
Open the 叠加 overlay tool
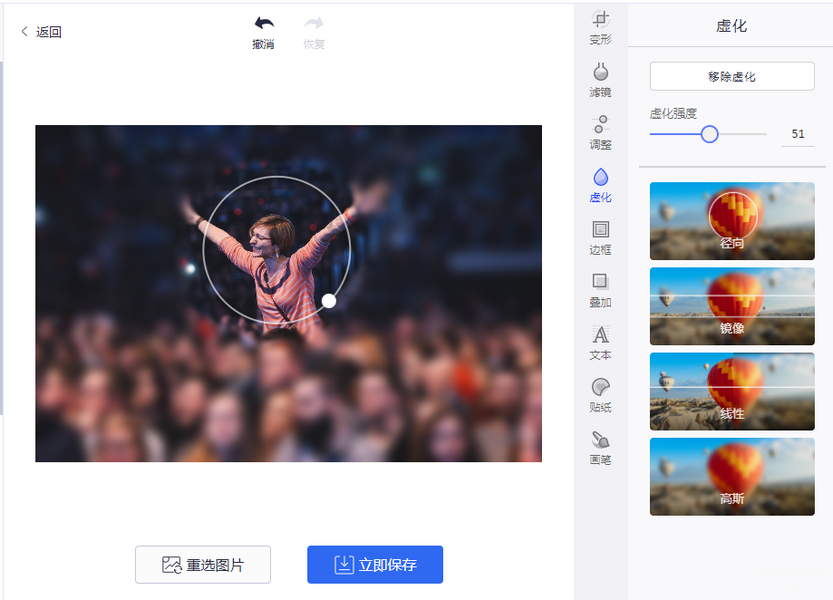[600, 288]
